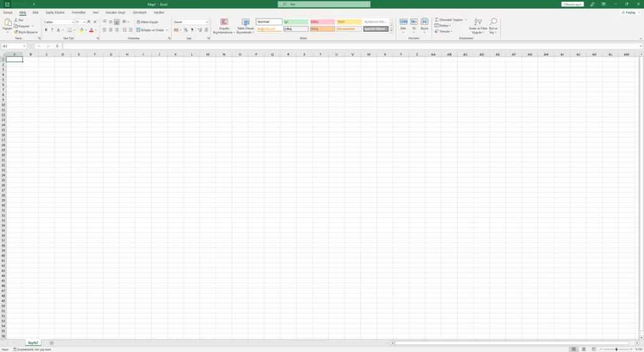Viewport: 644px width, 352px height.
Task: Click increase decimal places icon
Action: [199, 30]
